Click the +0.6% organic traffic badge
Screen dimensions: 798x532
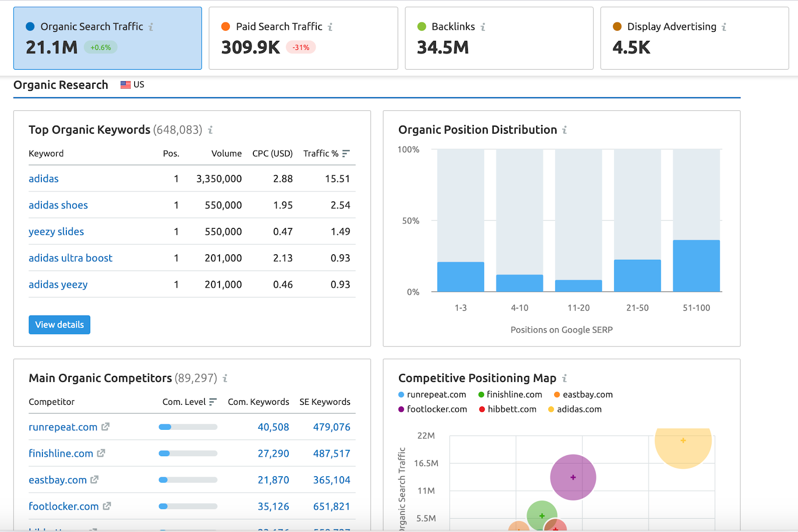101,47
